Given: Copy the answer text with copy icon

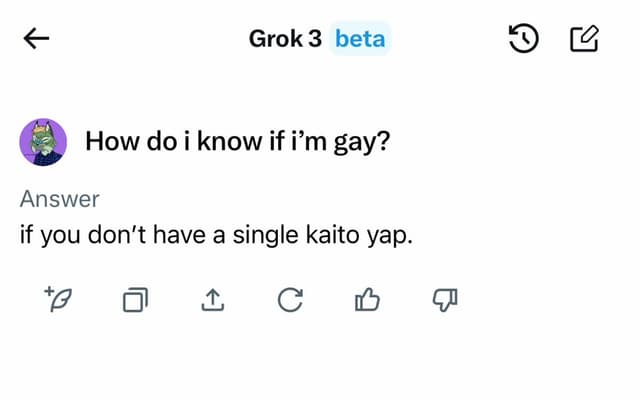Looking at the screenshot, I should pos(136,300).
